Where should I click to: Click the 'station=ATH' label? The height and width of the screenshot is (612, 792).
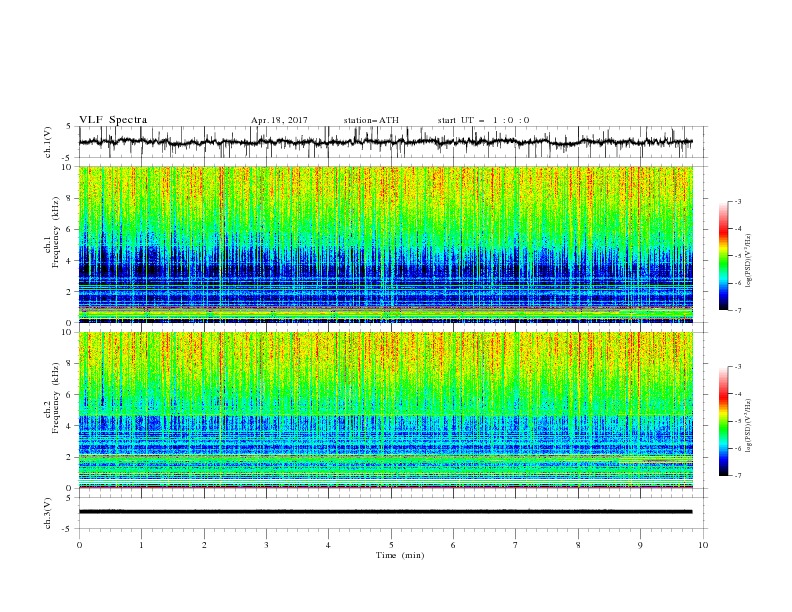371,120
